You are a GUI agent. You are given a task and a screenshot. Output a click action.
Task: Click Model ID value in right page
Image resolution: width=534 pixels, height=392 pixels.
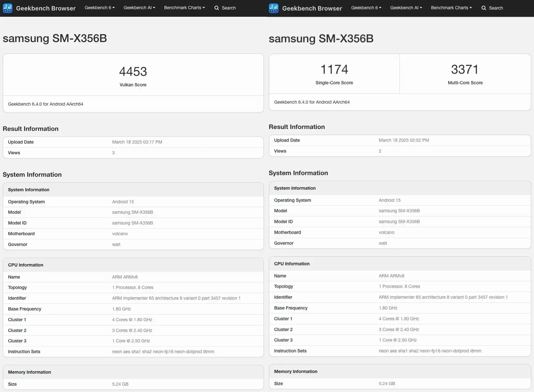(x=399, y=222)
